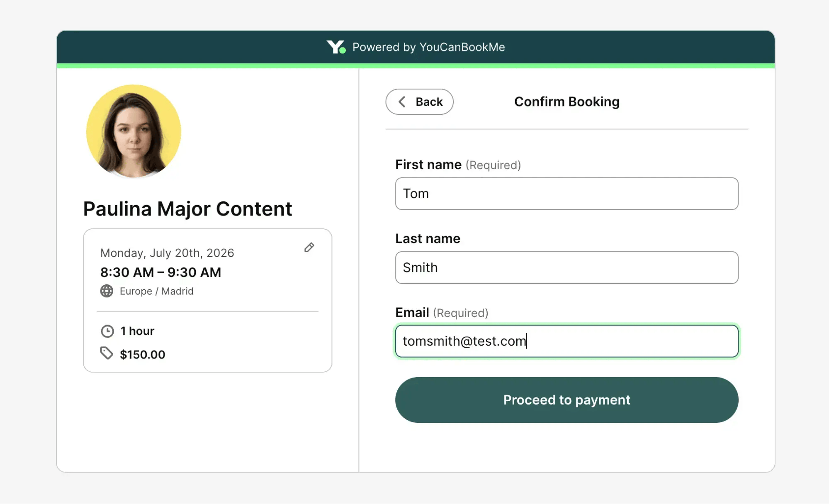Click the date Monday, July 20th, 2026

pos(167,253)
